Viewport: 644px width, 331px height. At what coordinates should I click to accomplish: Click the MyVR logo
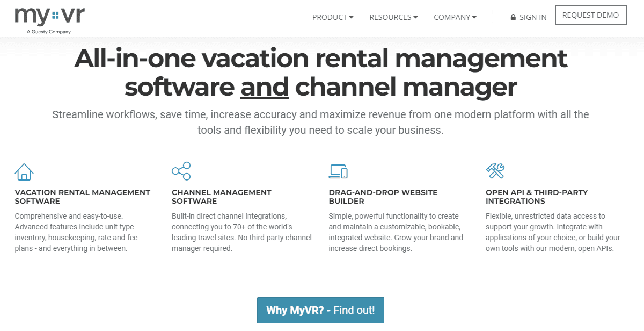click(49, 20)
